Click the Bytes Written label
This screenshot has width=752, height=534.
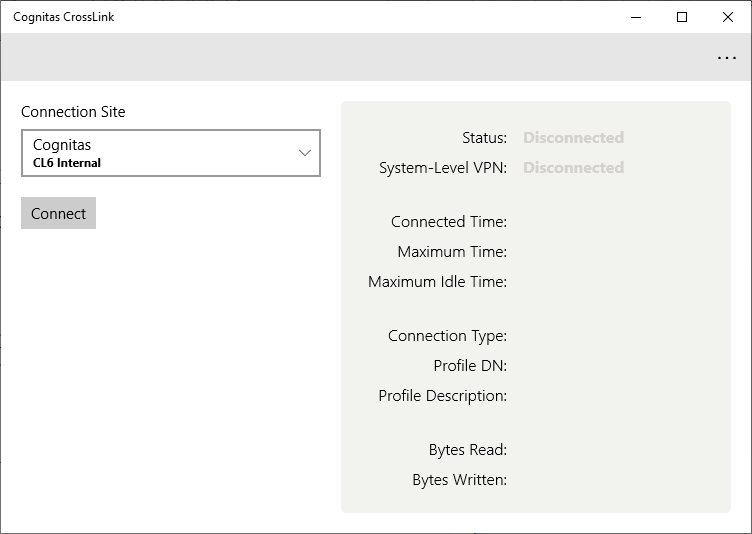point(459,480)
